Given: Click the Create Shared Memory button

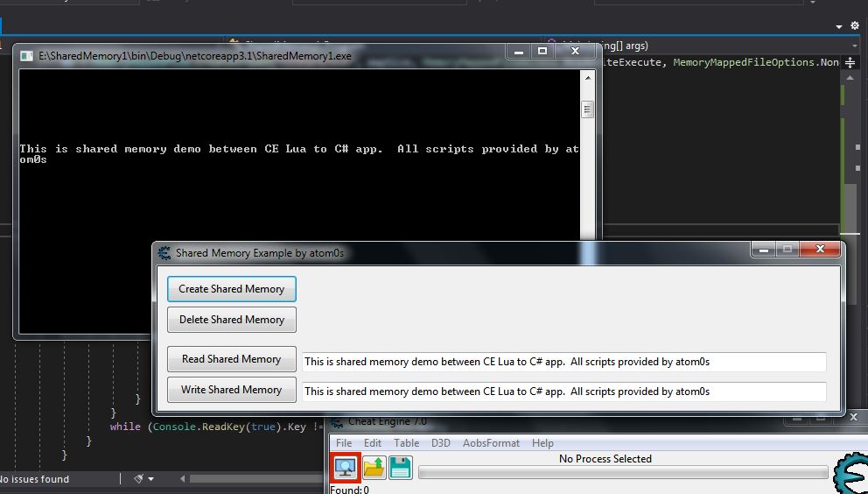Looking at the screenshot, I should (x=231, y=289).
